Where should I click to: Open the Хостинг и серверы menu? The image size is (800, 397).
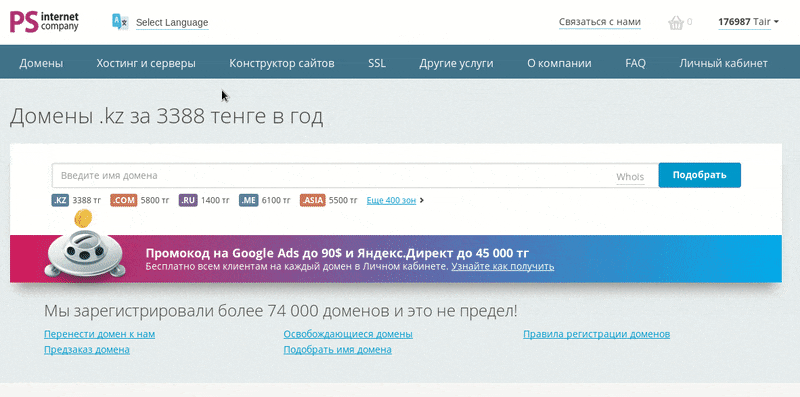146,64
